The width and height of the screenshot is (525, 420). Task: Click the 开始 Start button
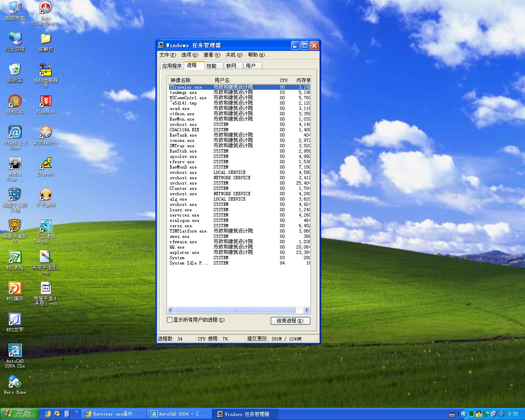(x=19, y=414)
